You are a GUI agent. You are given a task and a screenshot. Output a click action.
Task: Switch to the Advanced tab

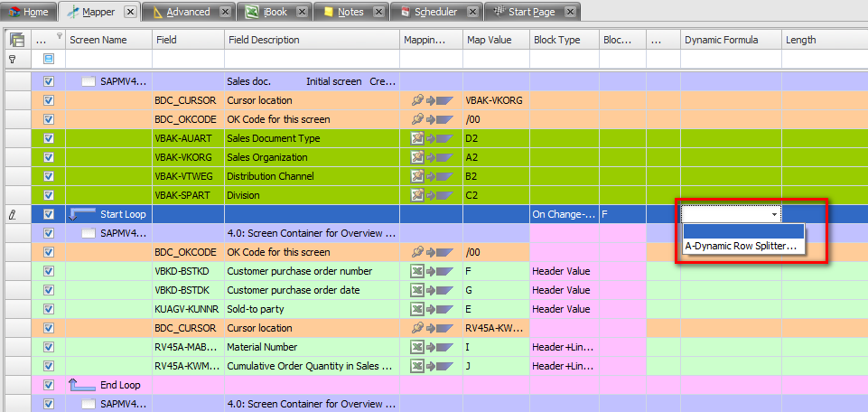pos(187,12)
